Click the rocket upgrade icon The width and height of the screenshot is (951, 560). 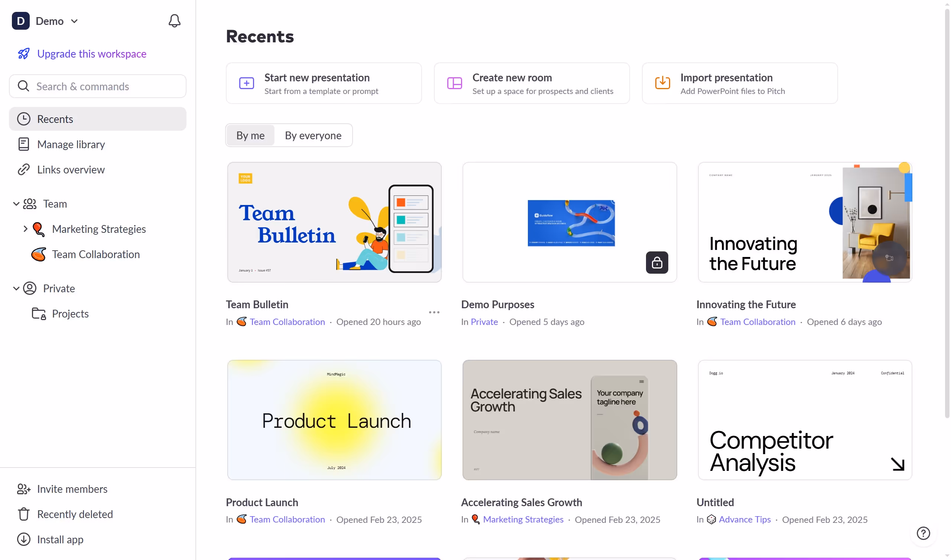coord(24,53)
